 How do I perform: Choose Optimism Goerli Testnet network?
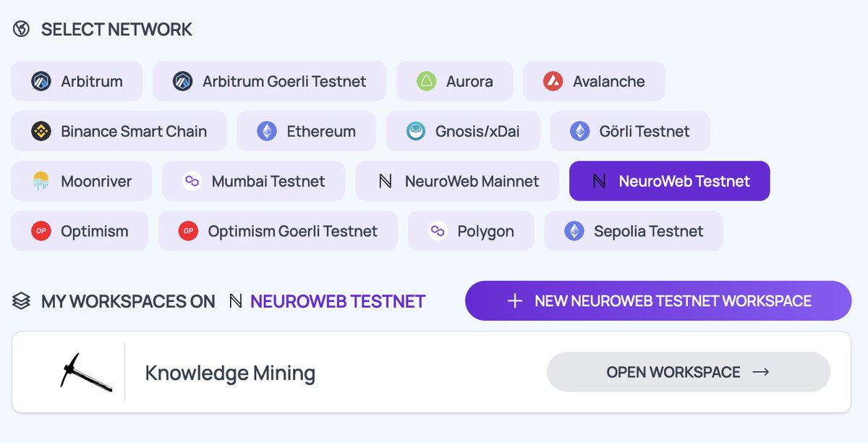pyautogui.click(x=278, y=231)
